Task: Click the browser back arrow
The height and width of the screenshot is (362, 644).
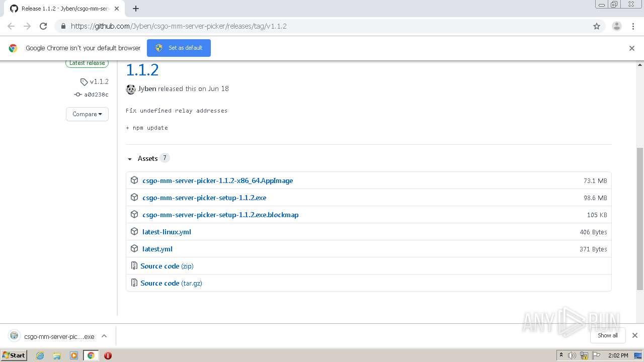Action: tap(11, 26)
